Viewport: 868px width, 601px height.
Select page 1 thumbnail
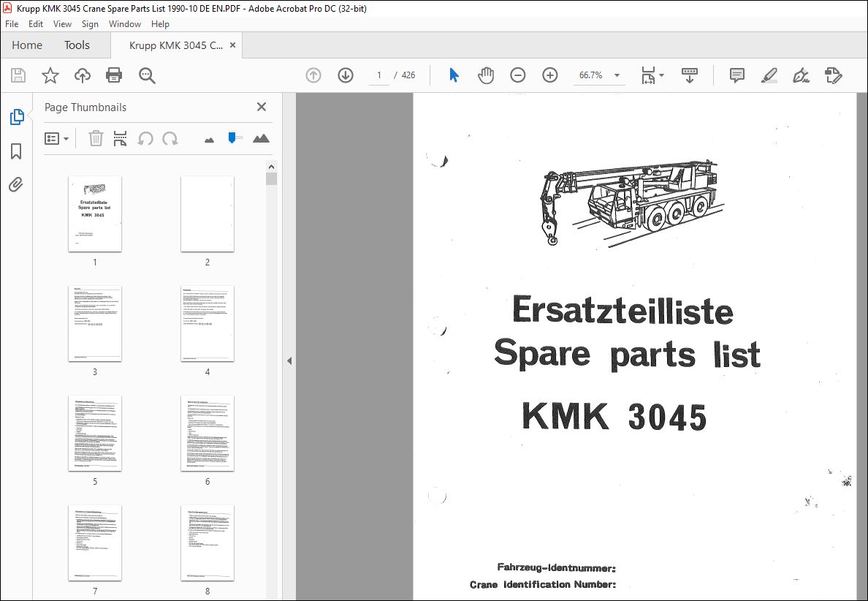pyautogui.click(x=95, y=213)
